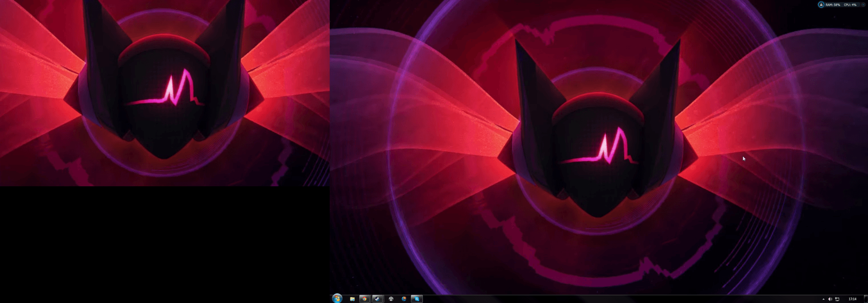The height and width of the screenshot is (303, 868).
Task: Open Windows Explorer from the taskbar
Action: tap(352, 299)
